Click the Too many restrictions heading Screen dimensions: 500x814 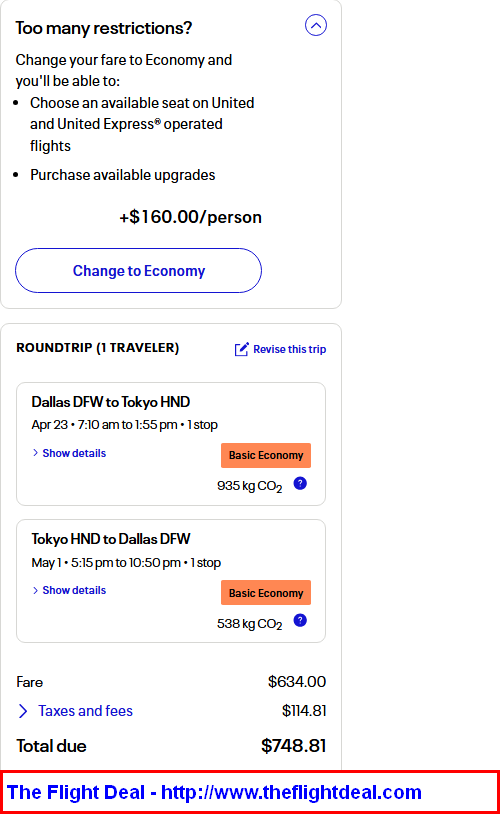104,28
